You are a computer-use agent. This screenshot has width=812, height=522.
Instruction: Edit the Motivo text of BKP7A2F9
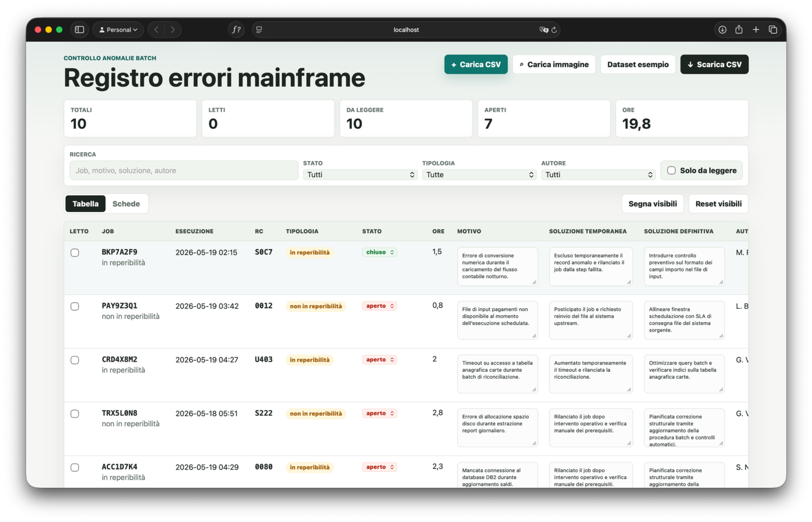497,266
